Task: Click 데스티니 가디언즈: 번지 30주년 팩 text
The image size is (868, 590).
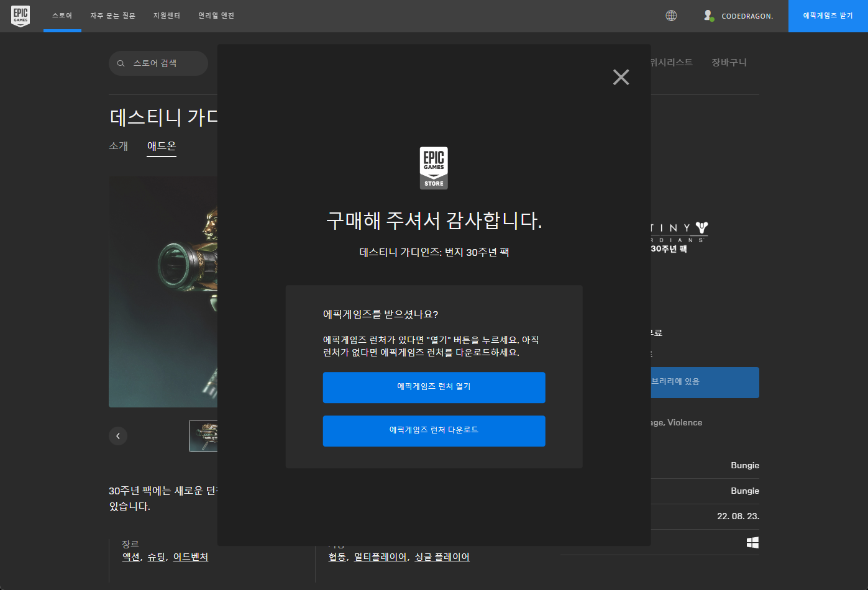Action: click(434, 252)
